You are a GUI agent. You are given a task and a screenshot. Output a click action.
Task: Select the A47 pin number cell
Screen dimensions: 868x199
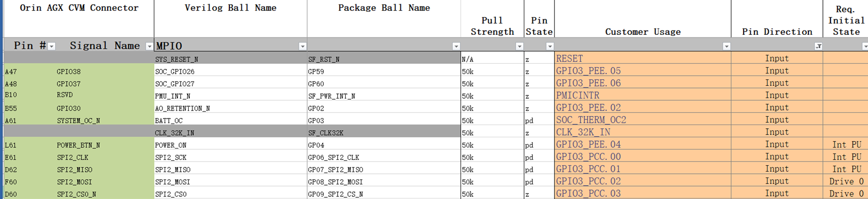28,71
